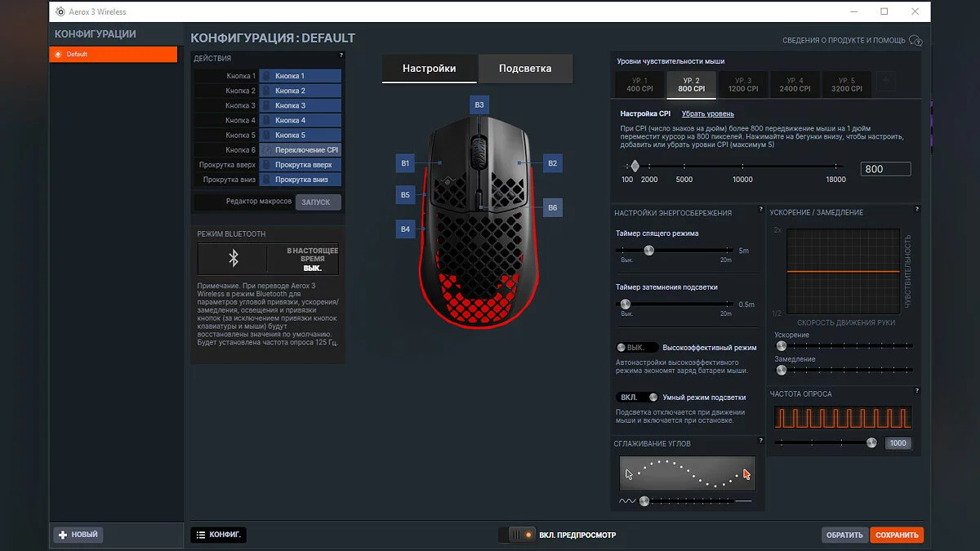980x551 pixels.
Task: Open the Прокрутка вниз action dropdown
Action: [300, 180]
